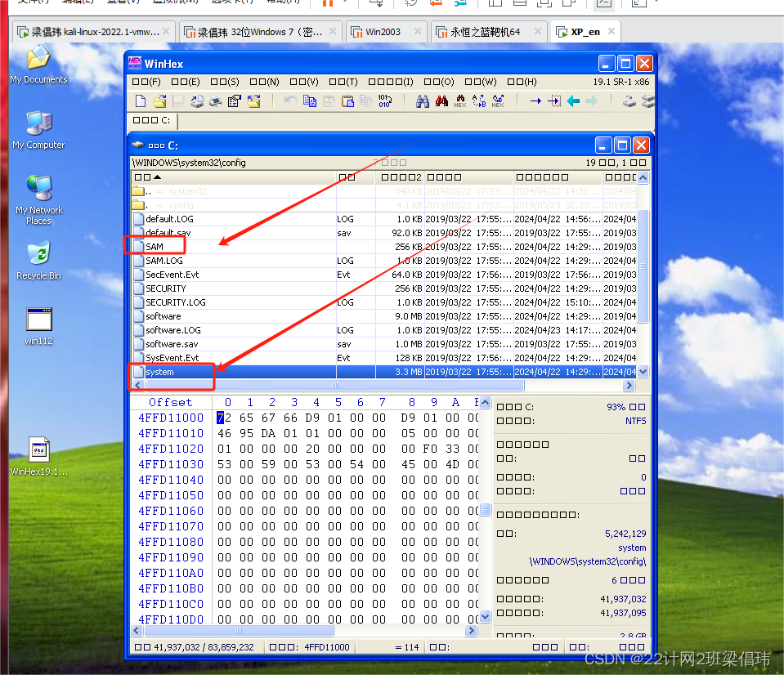Open the (H) help menu in WinHex
The height and width of the screenshot is (675, 784).
pos(522,82)
